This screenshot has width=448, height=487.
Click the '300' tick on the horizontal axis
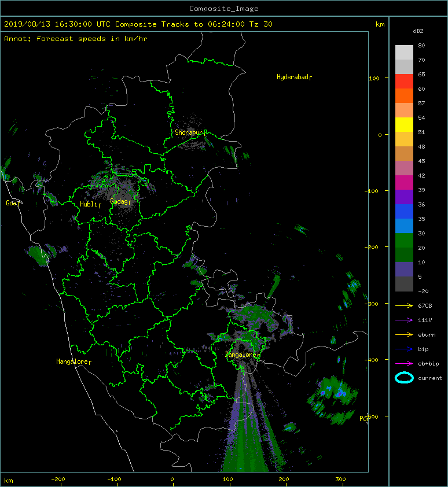(340, 479)
